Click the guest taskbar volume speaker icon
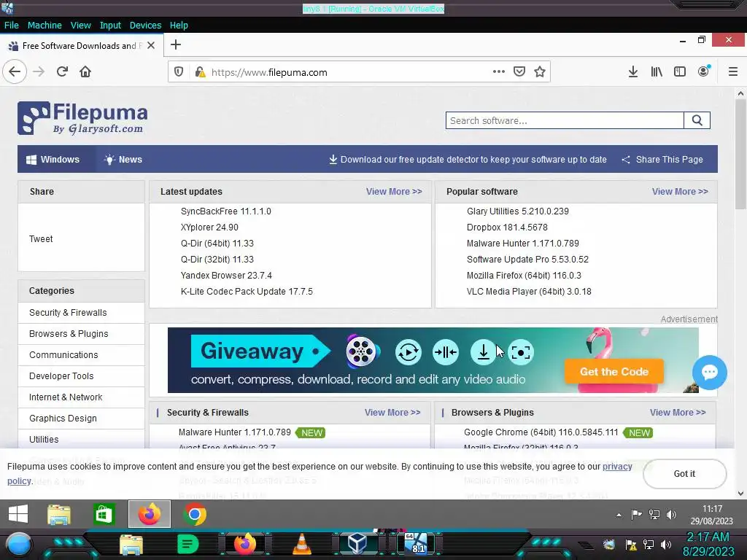Image resolution: width=747 pixels, height=560 pixels. tap(671, 515)
